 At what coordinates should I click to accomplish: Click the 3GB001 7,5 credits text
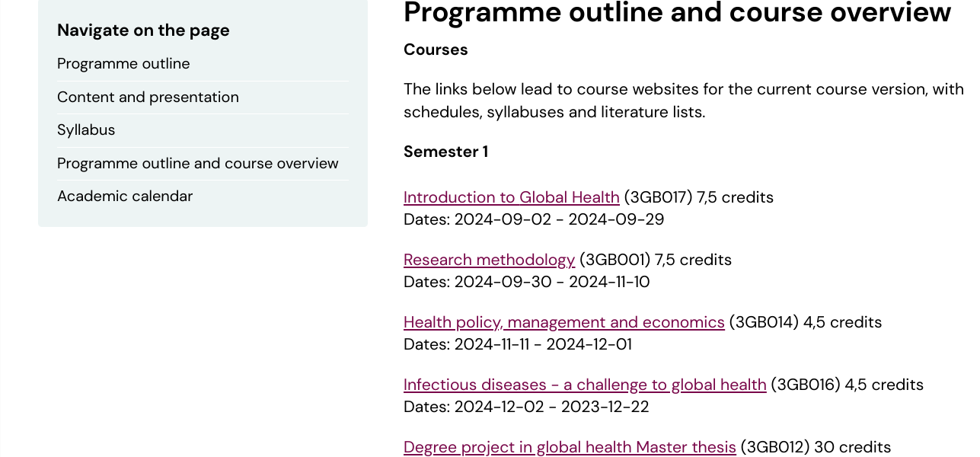tap(656, 260)
